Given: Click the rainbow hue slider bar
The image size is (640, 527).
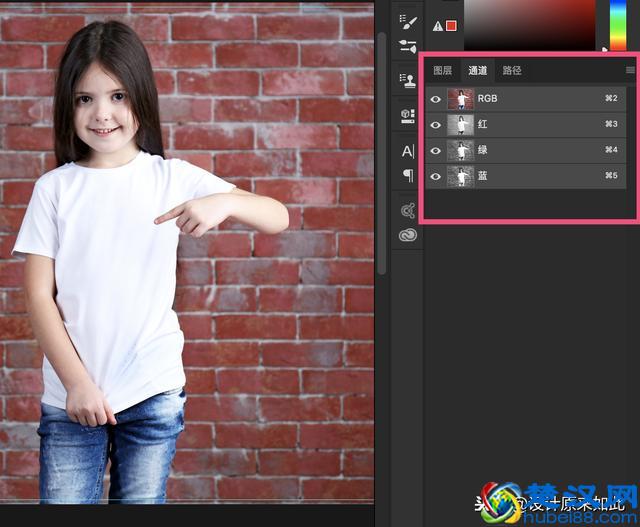Looking at the screenshot, I should (x=616, y=20).
